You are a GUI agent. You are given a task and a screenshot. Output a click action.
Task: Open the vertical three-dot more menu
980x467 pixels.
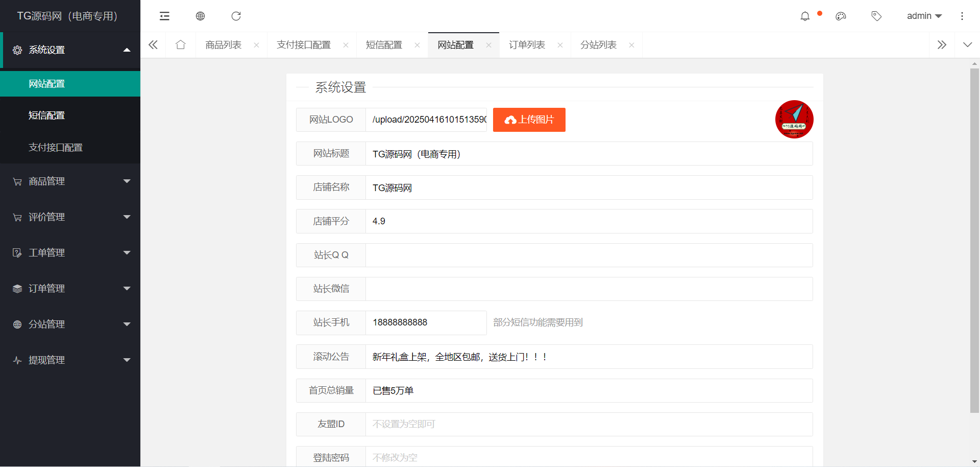pyautogui.click(x=962, y=16)
